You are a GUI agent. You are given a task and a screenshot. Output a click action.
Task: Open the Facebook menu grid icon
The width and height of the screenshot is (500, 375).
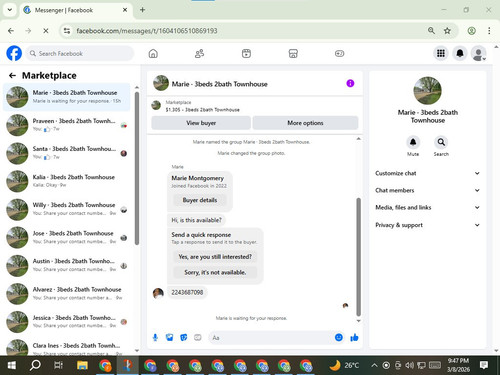coord(441,53)
